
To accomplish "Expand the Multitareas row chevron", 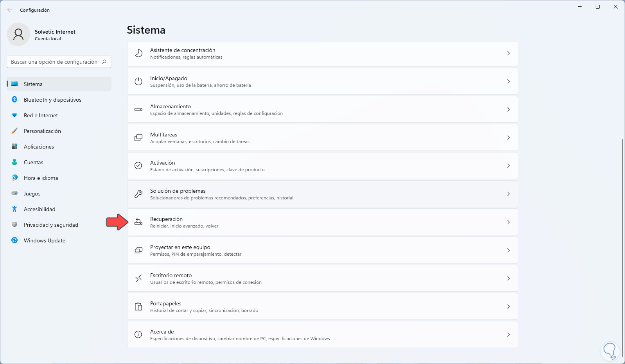I will coord(508,138).
